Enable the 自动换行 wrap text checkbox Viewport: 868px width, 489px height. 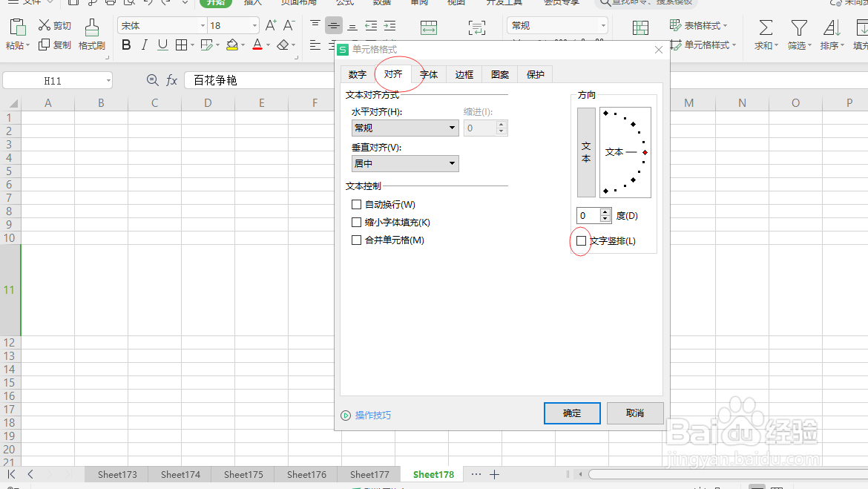356,204
